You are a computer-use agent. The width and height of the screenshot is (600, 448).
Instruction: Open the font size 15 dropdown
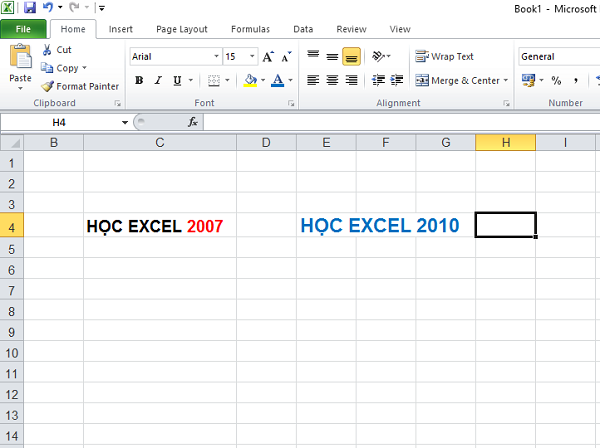252,57
